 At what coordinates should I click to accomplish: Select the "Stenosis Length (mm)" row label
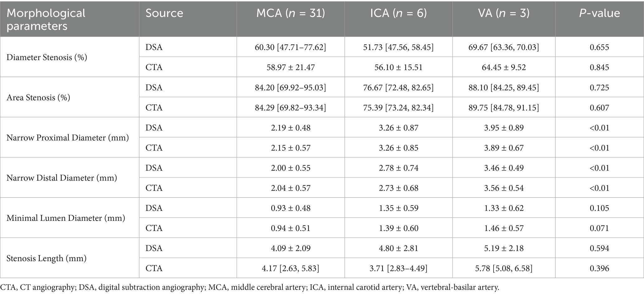(46, 258)
